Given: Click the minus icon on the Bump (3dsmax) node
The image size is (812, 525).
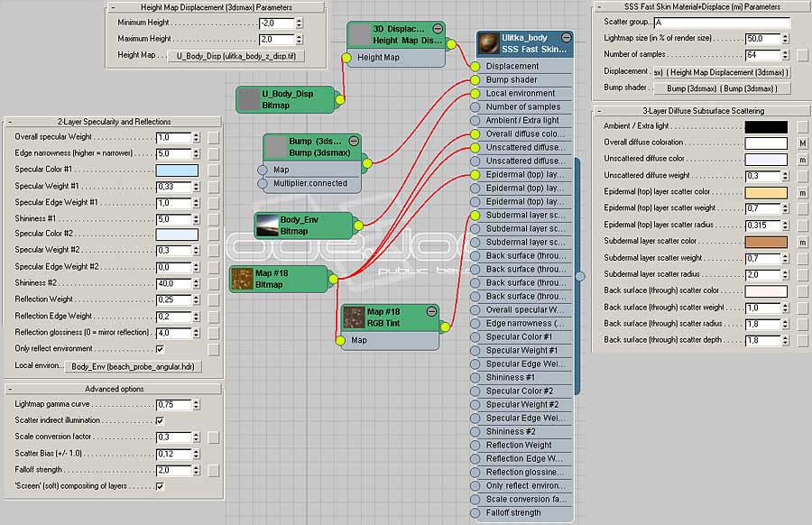Looking at the screenshot, I should pos(354,142).
